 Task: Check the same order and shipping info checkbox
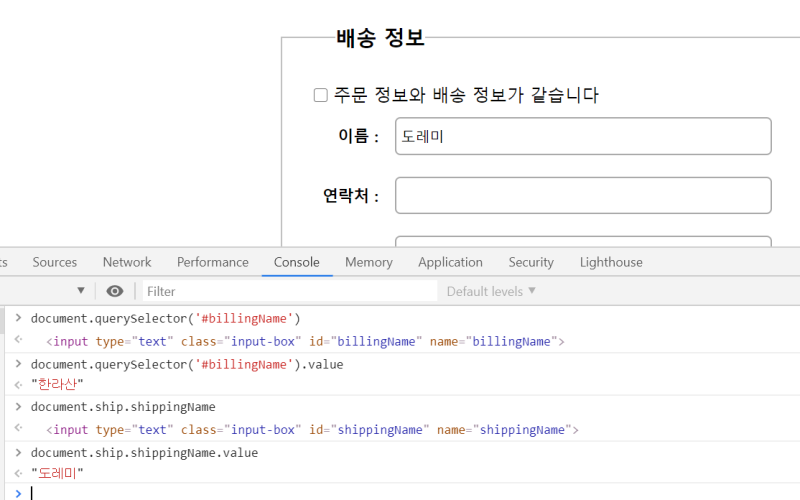tap(321, 95)
